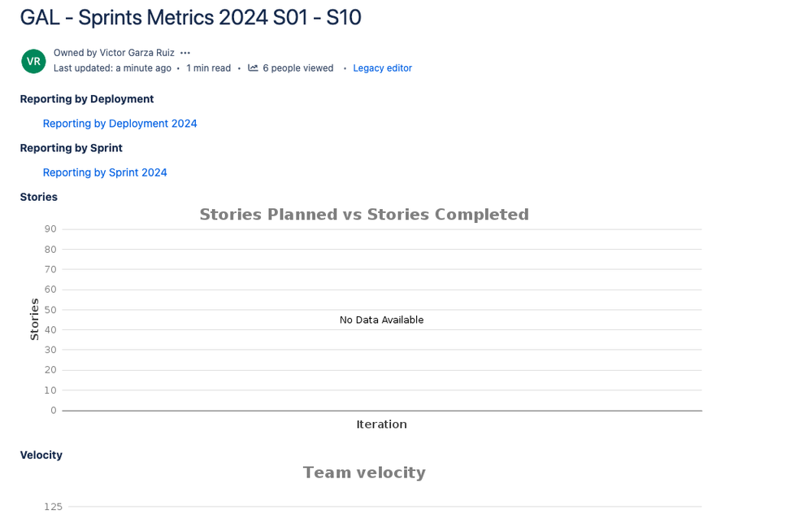Open Reporting by Deployment 2024 link

pos(119,124)
